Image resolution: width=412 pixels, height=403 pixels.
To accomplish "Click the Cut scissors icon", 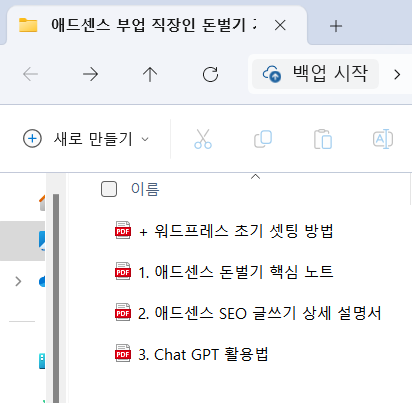I will [203, 139].
